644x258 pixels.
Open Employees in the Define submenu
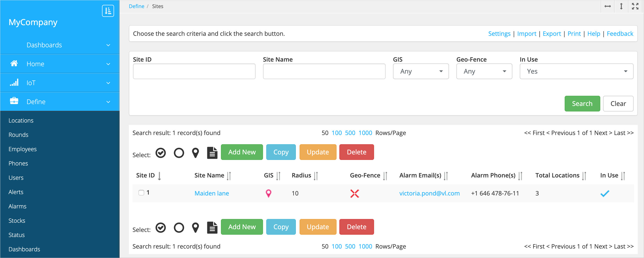22,149
